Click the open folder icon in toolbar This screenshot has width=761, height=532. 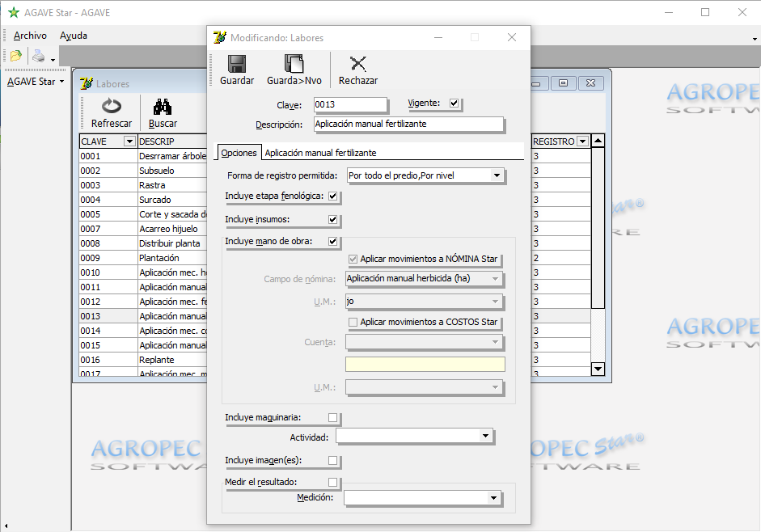coord(15,56)
